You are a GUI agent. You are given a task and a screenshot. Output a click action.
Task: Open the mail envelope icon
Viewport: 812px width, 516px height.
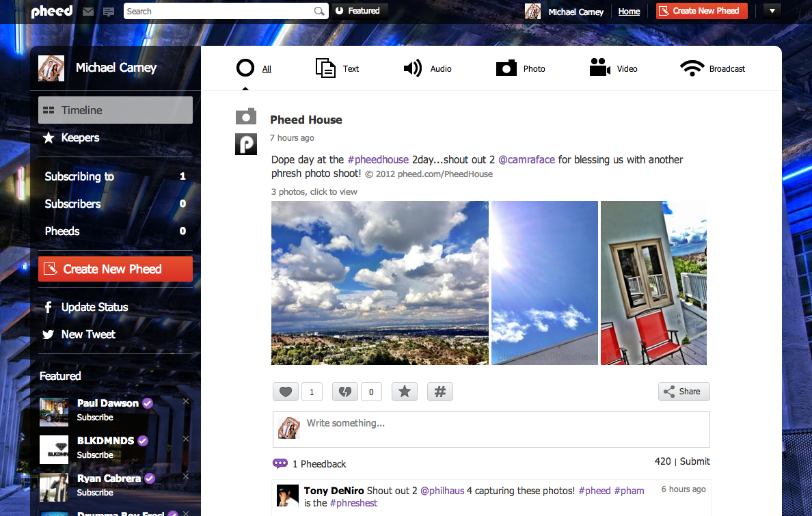pyautogui.click(x=88, y=12)
